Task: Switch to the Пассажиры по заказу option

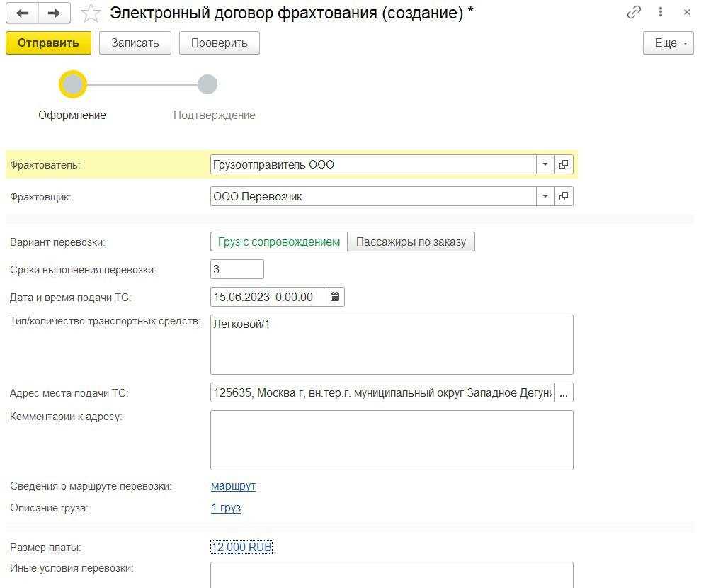Action: pos(411,242)
